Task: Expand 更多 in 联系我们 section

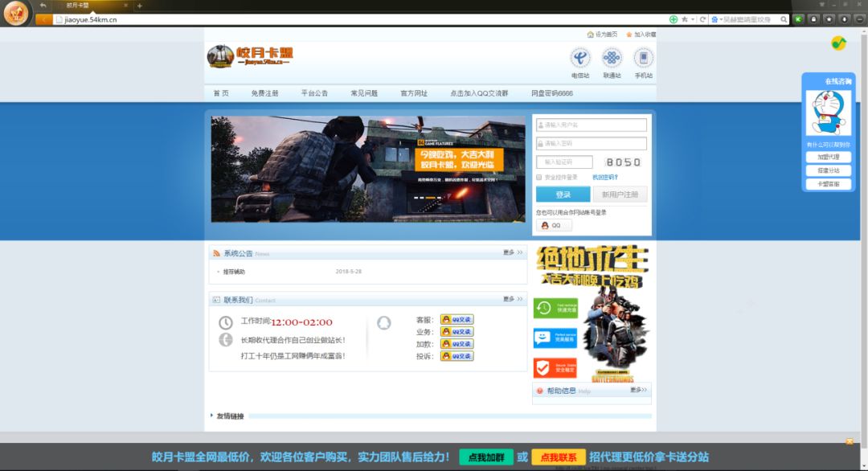Action: click(x=513, y=299)
